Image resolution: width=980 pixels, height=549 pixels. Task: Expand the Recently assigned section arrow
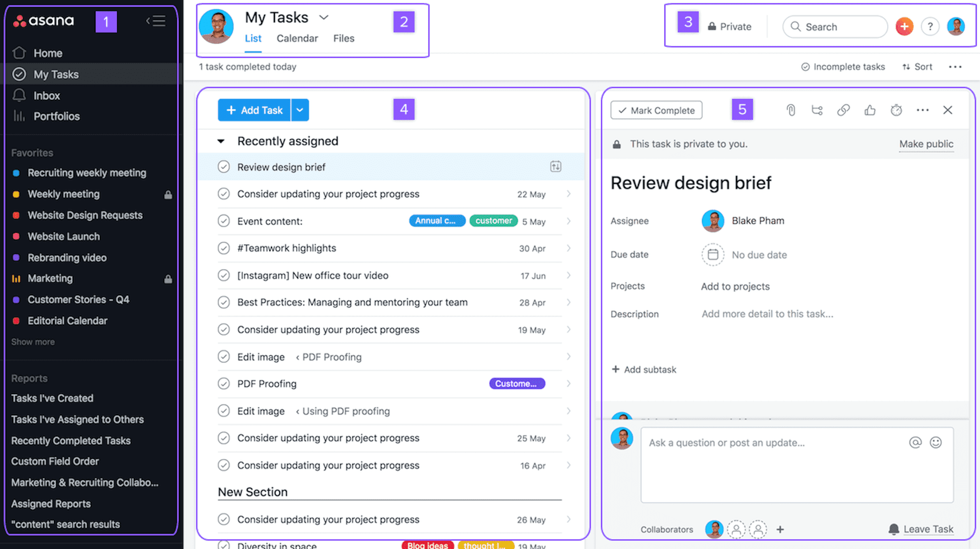(x=223, y=140)
